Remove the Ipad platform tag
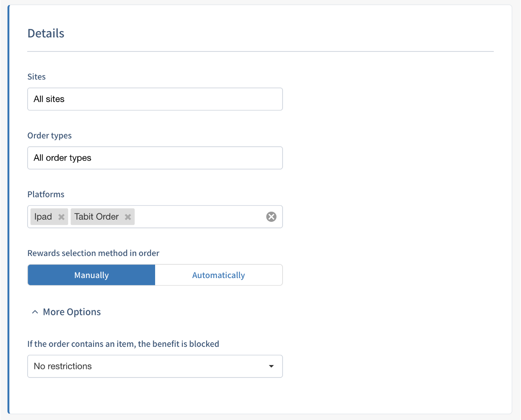Image resolution: width=521 pixels, height=420 pixels. tap(61, 217)
